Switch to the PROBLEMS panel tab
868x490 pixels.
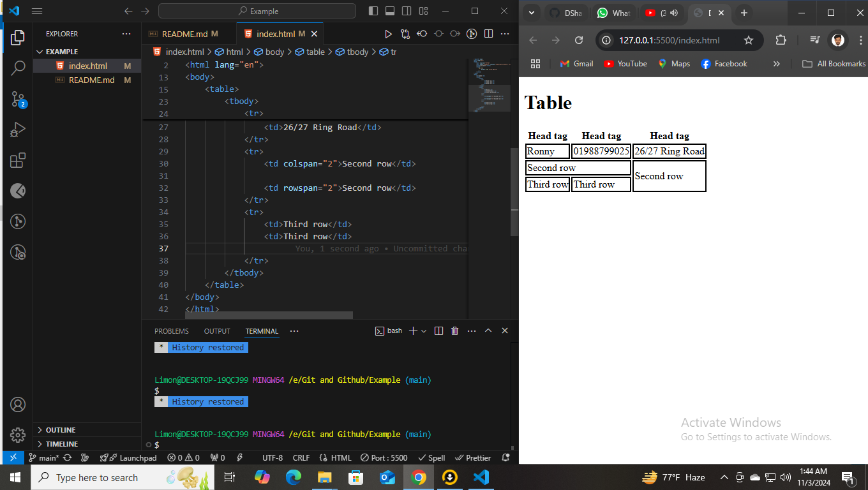tap(171, 331)
